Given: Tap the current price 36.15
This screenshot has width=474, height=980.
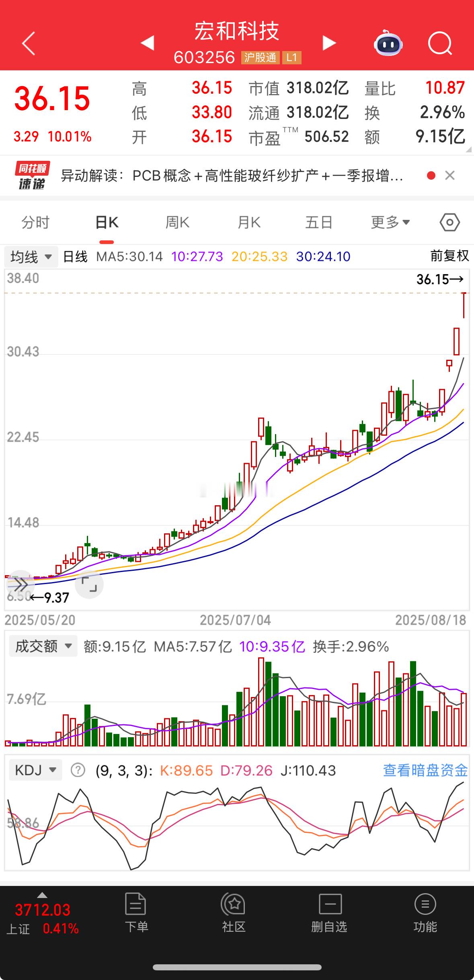Looking at the screenshot, I should (52, 99).
